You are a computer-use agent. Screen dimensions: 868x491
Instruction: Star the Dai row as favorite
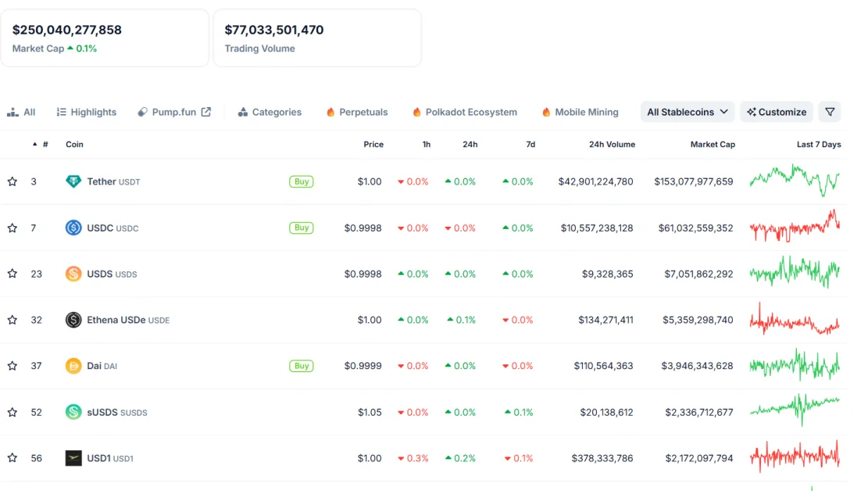[13, 366]
